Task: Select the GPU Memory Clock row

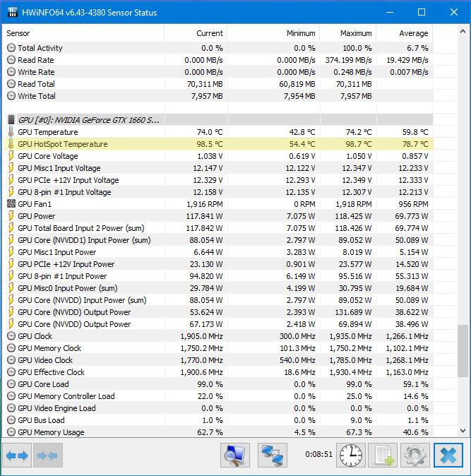Action: pos(217,348)
